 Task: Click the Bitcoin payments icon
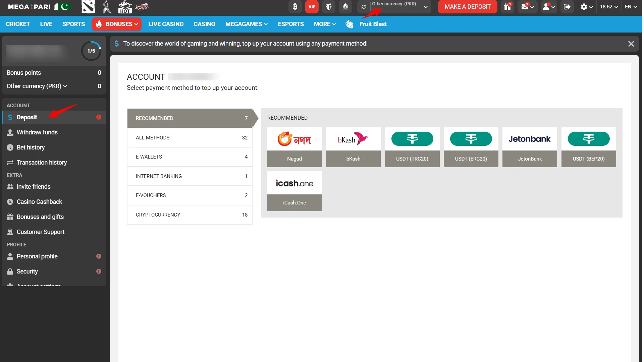[x=295, y=7]
